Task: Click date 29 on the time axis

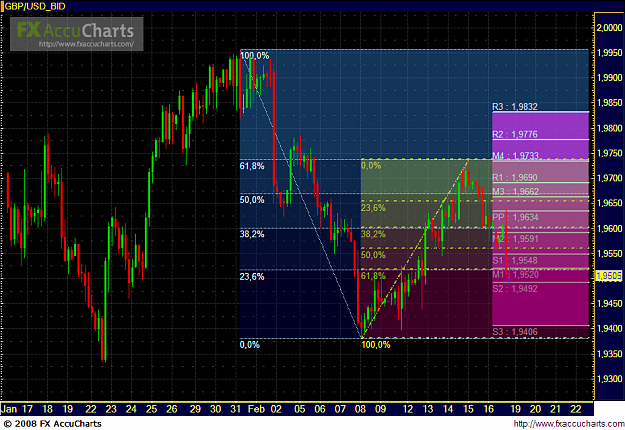Action: (195, 409)
